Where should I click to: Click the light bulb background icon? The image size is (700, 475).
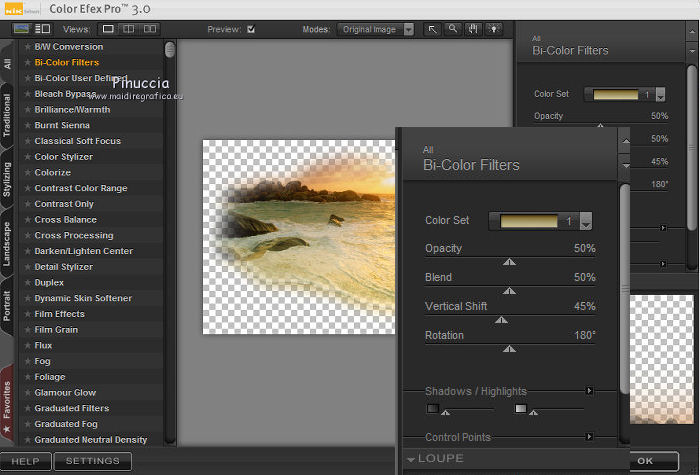point(493,30)
